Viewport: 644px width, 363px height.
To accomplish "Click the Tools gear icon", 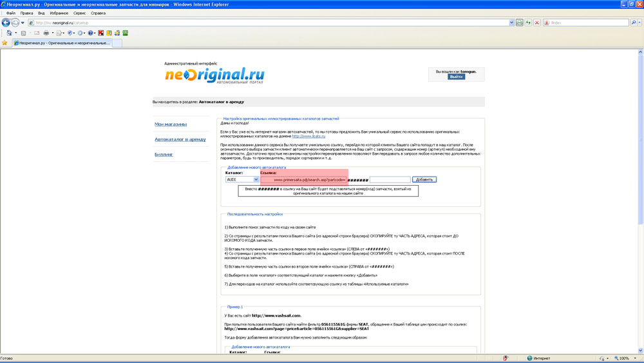I will pyautogui.click(x=80, y=33).
